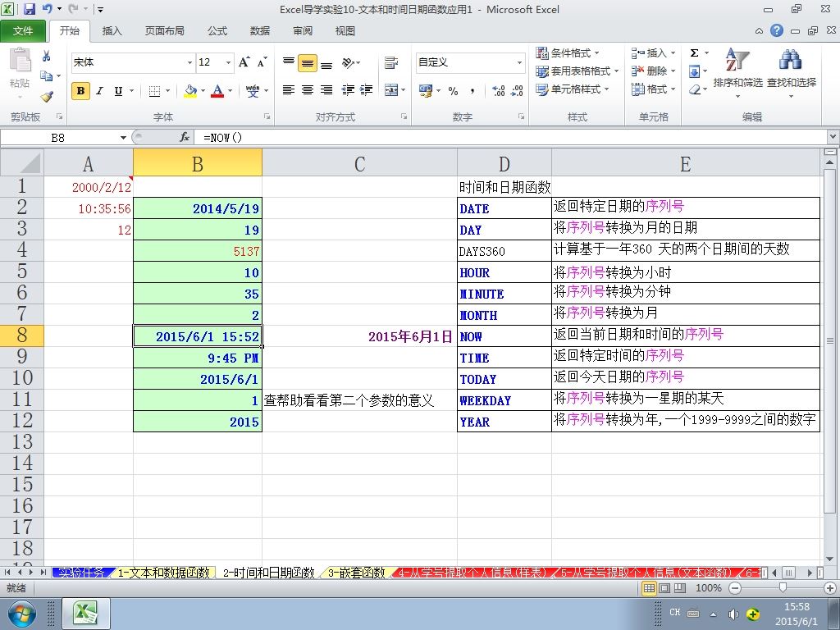This screenshot has width=840, height=630.
Task: Increase indent icon
Action: 367,90
